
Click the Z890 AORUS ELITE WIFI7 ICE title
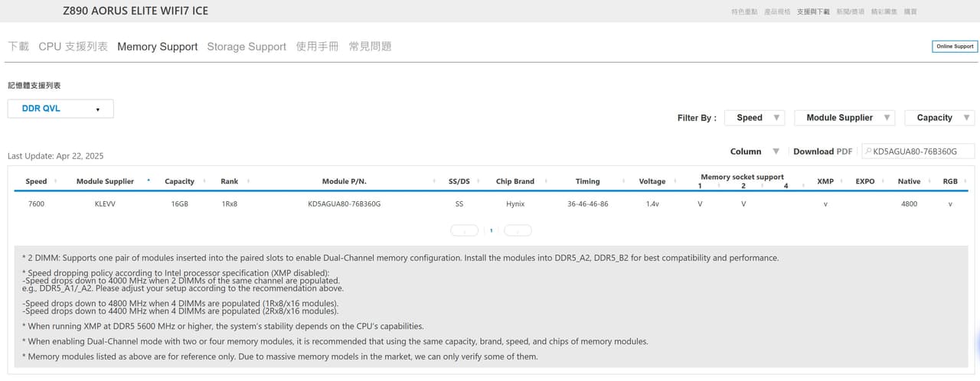click(136, 11)
